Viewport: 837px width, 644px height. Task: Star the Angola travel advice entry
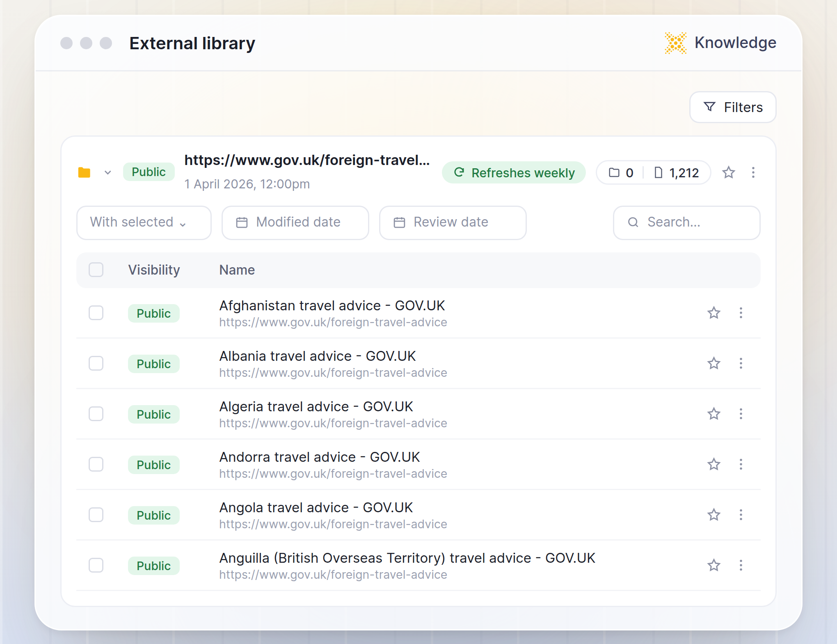click(x=714, y=515)
